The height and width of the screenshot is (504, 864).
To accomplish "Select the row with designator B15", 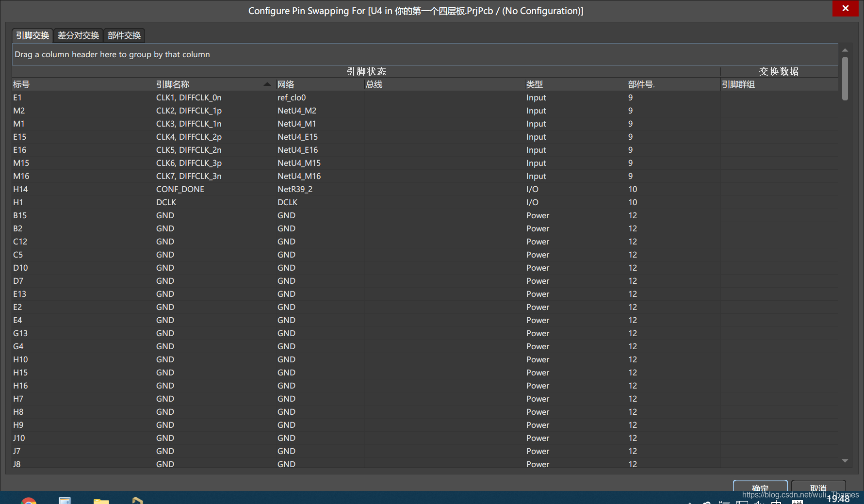I will click(x=425, y=215).
